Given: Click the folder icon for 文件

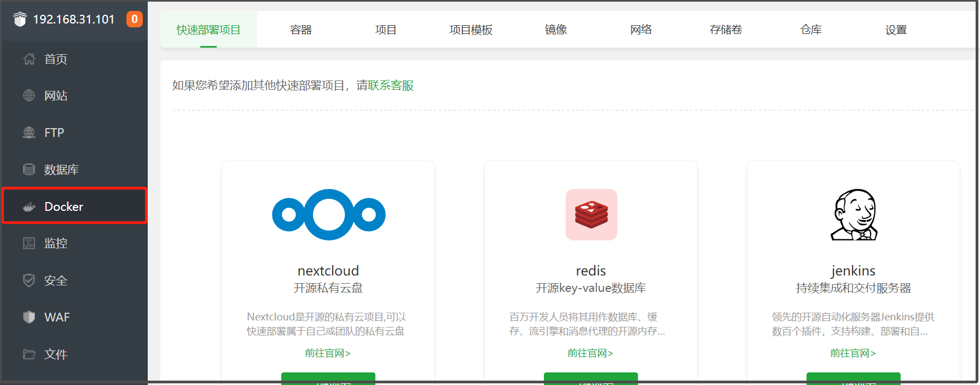Looking at the screenshot, I should click(x=29, y=354).
